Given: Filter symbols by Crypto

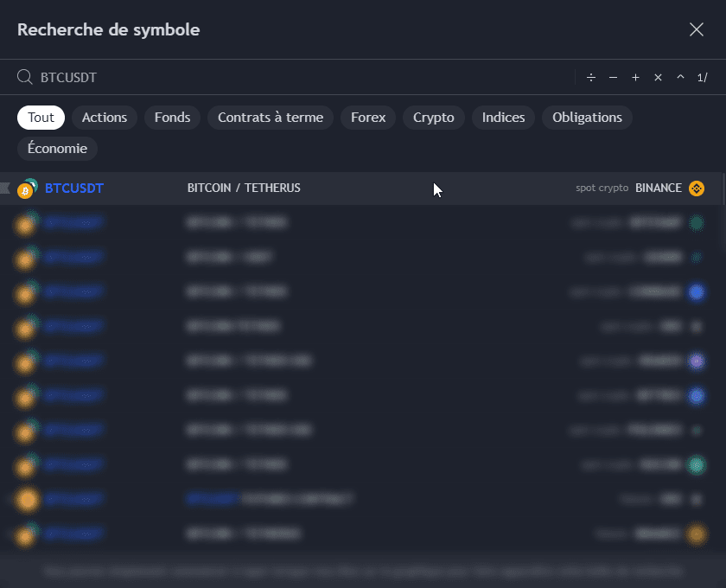Looking at the screenshot, I should tap(434, 118).
